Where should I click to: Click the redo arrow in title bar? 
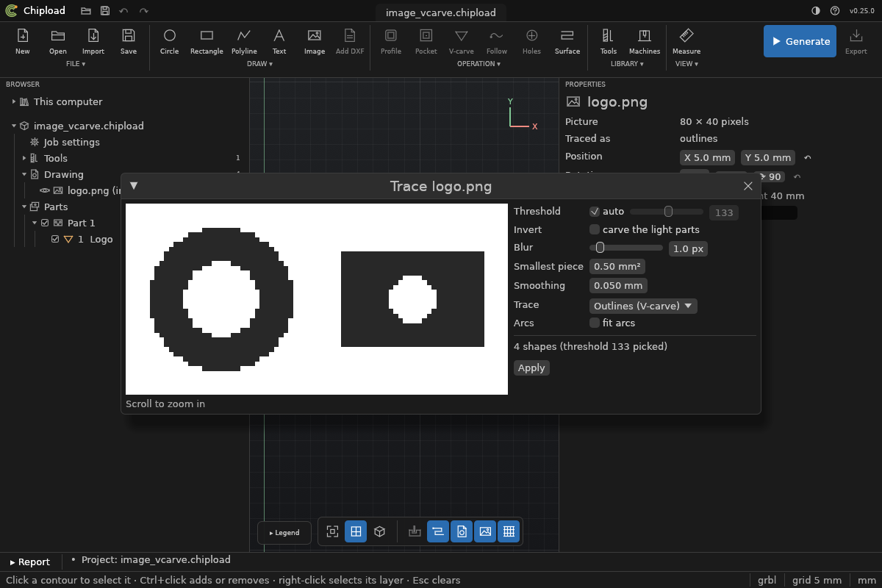tap(144, 11)
